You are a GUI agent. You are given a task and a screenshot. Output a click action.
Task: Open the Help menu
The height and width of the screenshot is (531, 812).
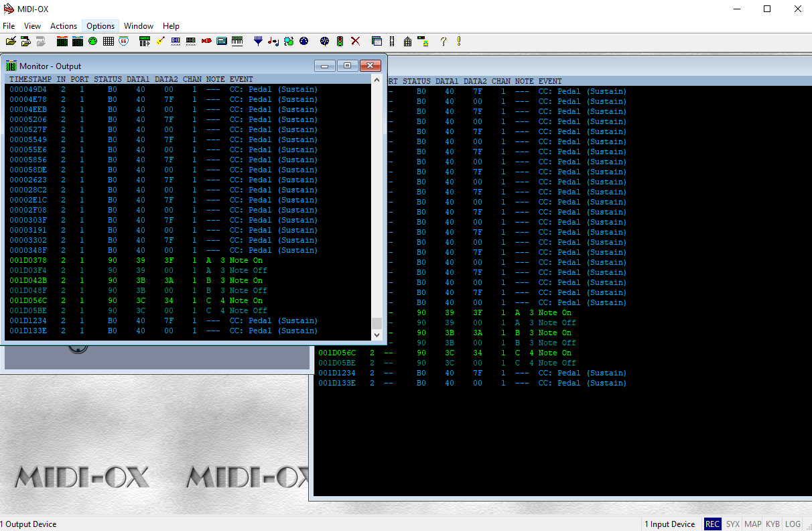pyautogui.click(x=171, y=26)
